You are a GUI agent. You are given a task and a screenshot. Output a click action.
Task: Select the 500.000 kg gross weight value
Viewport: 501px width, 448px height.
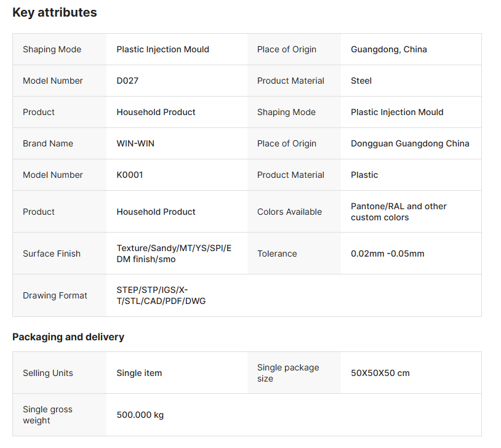[140, 415]
